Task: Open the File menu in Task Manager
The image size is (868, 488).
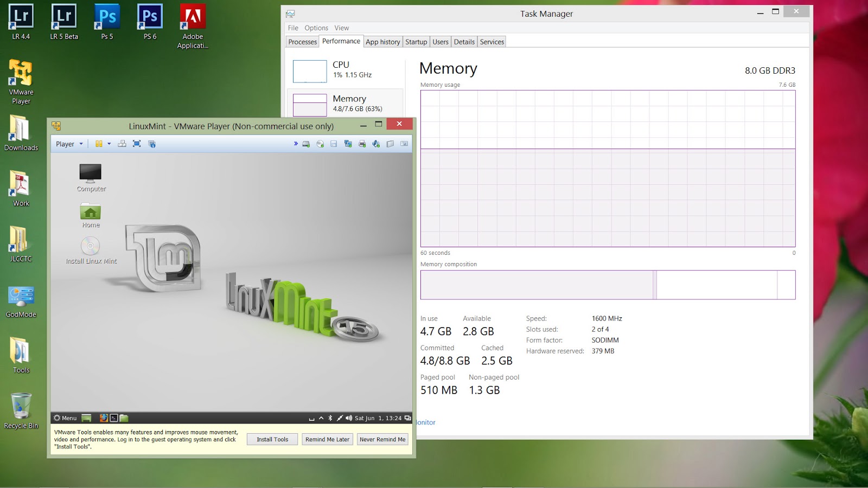Action: click(293, 28)
